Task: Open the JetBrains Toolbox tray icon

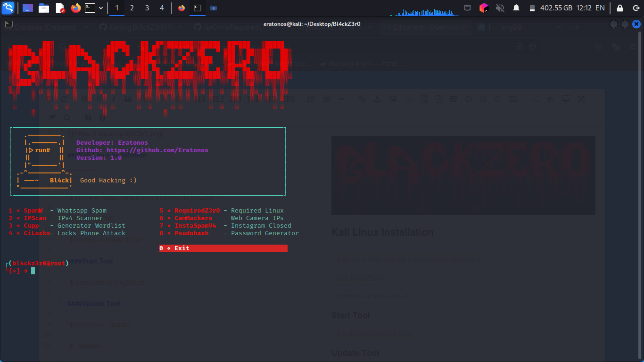Action: click(x=484, y=8)
